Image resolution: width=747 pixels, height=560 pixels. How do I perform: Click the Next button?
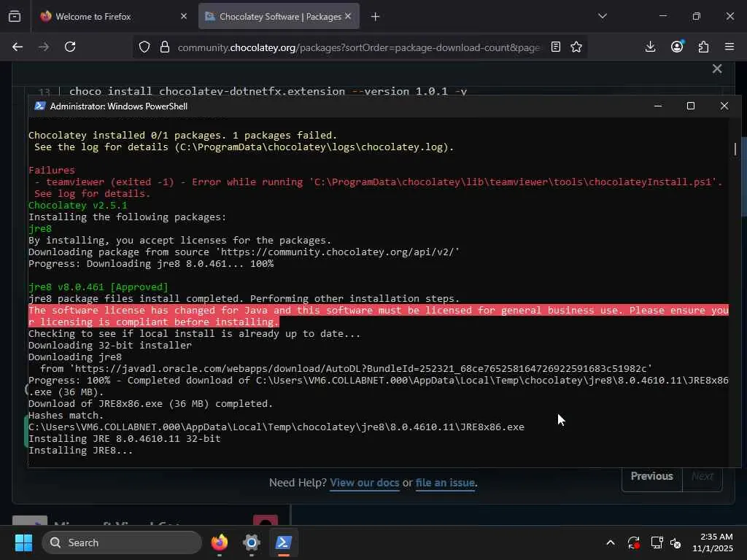click(x=703, y=476)
